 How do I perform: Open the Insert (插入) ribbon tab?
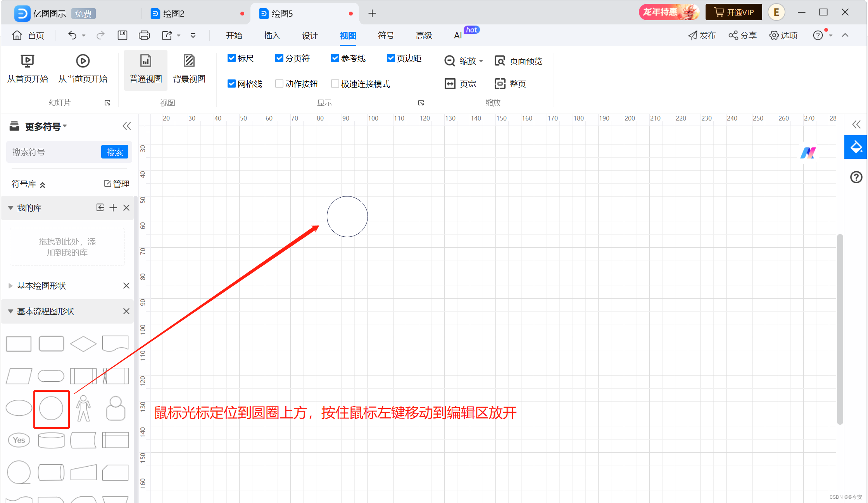pyautogui.click(x=272, y=36)
